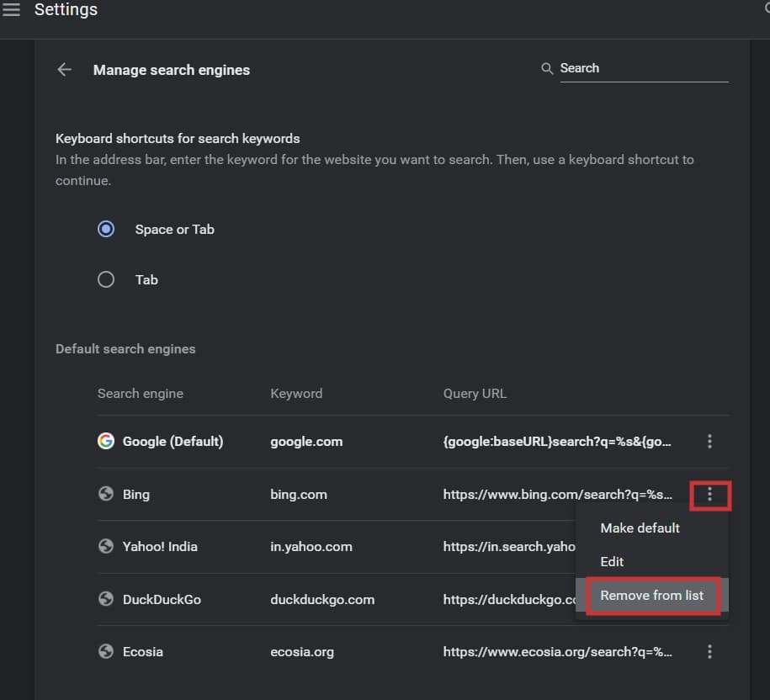Image resolution: width=770 pixels, height=700 pixels.
Task: Click the Bing search engine name
Action: click(x=135, y=494)
